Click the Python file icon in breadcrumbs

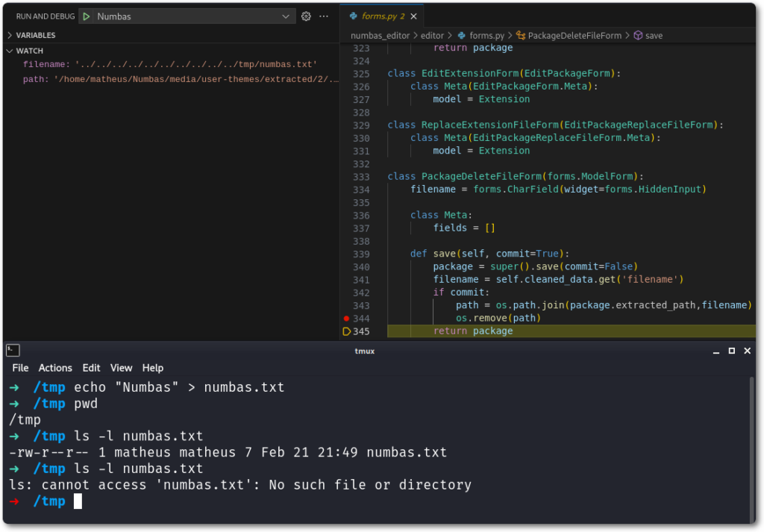coord(461,35)
